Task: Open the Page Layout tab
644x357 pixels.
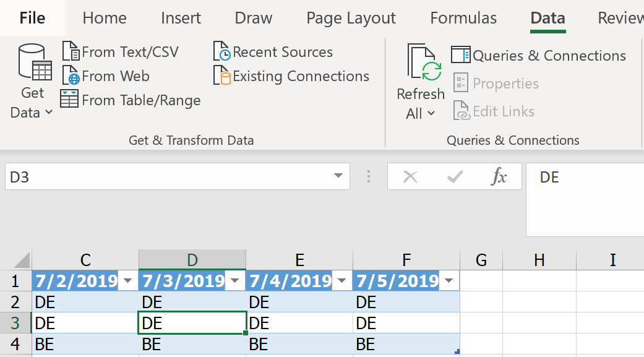Action: (351, 19)
